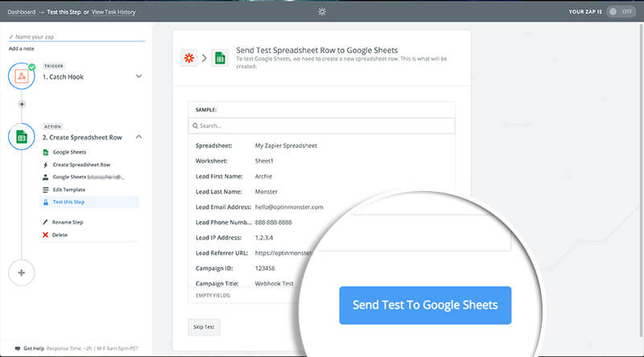The width and height of the screenshot is (644, 357).
Task: Click 'Webhook Test' campaign title value
Action: (274, 284)
